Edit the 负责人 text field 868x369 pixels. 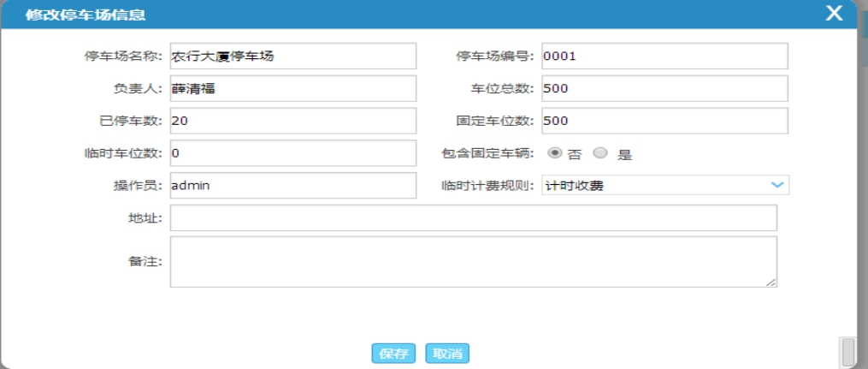[x=292, y=88]
